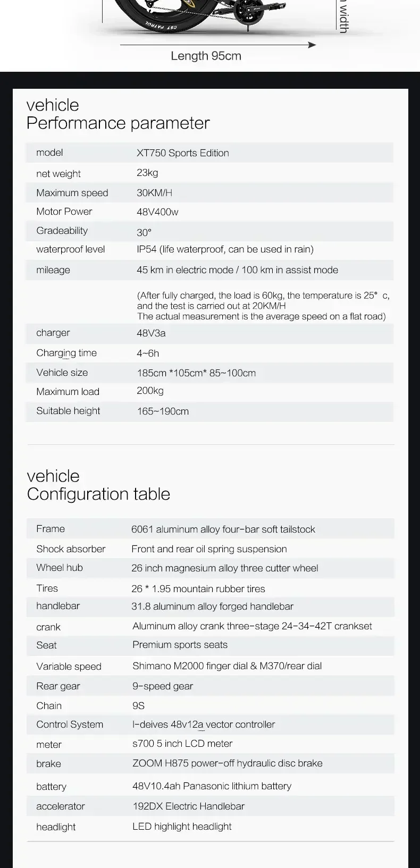Image resolution: width=420 pixels, height=868 pixels.
Task: Select the 'Shock absorber' row label
Action: (71, 549)
